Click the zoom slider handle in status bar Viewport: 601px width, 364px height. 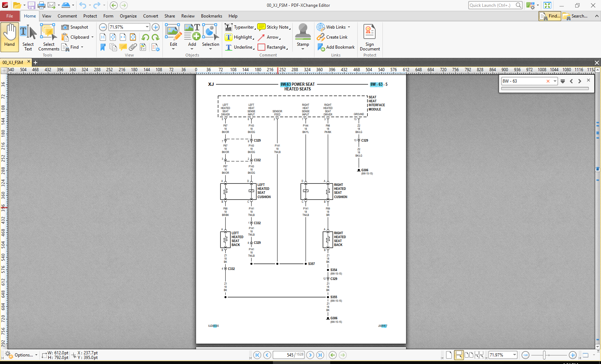544,355
